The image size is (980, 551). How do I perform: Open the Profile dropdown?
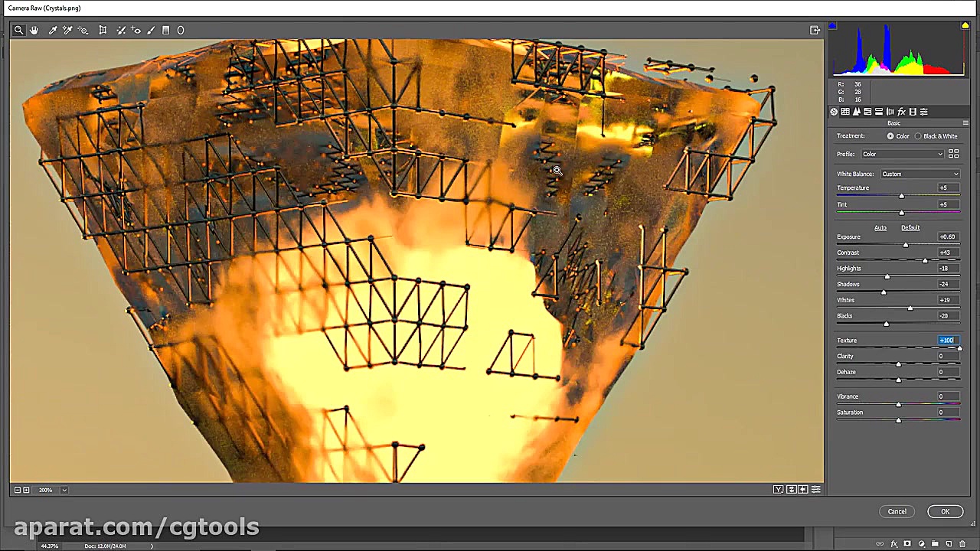(x=902, y=155)
